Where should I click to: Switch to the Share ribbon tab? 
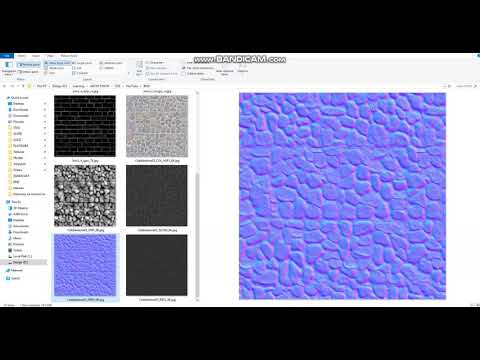(x=36, y=56)
